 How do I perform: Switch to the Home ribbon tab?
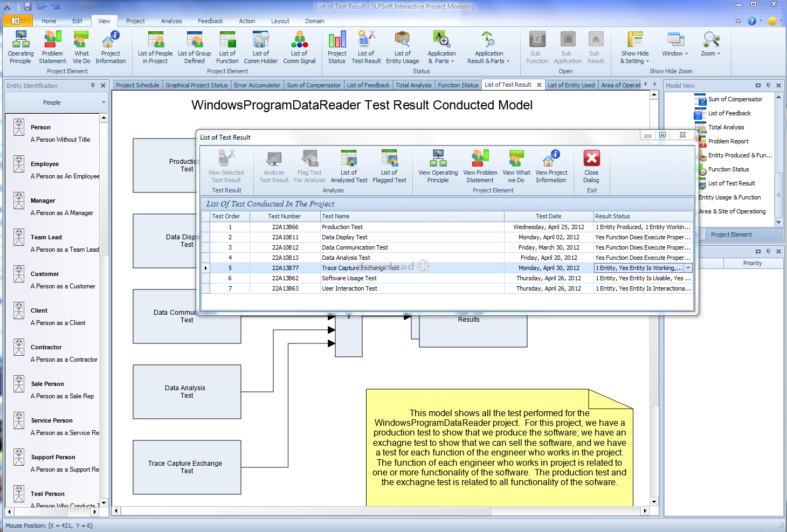tap(49, 21)
